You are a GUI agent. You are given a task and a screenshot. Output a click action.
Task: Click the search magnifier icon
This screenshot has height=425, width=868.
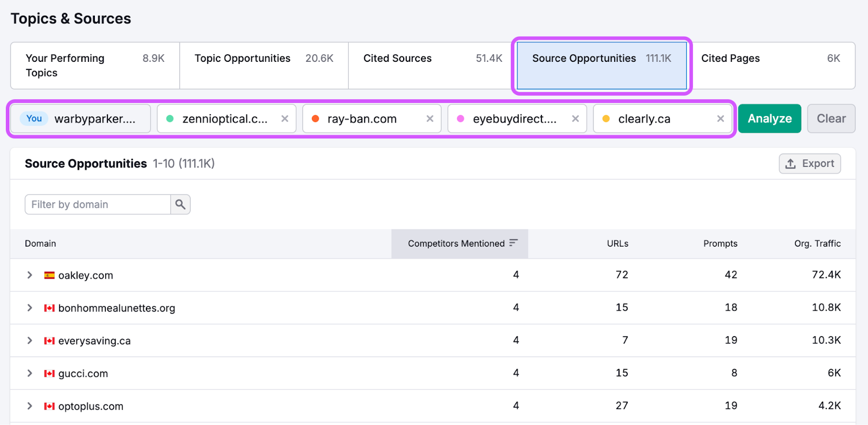coord(180,204)
